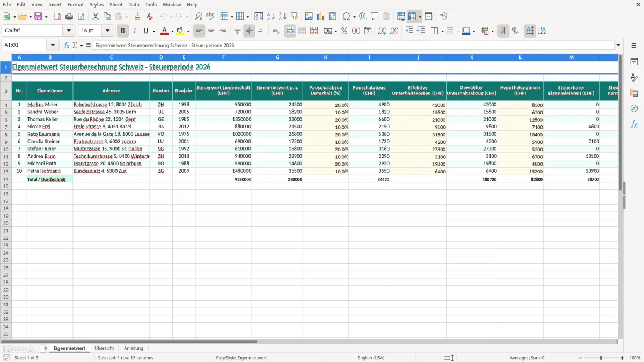Open the Draw functions shapes icon
This screenshot has height=362, width=644.
(443, 17)
